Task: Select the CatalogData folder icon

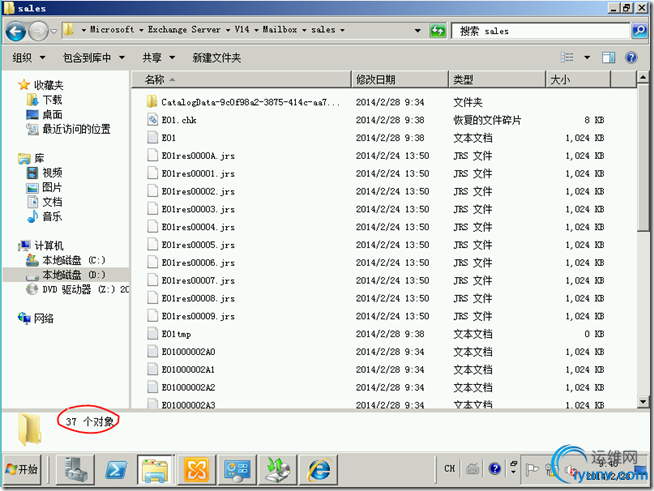Action: [152, 102]
